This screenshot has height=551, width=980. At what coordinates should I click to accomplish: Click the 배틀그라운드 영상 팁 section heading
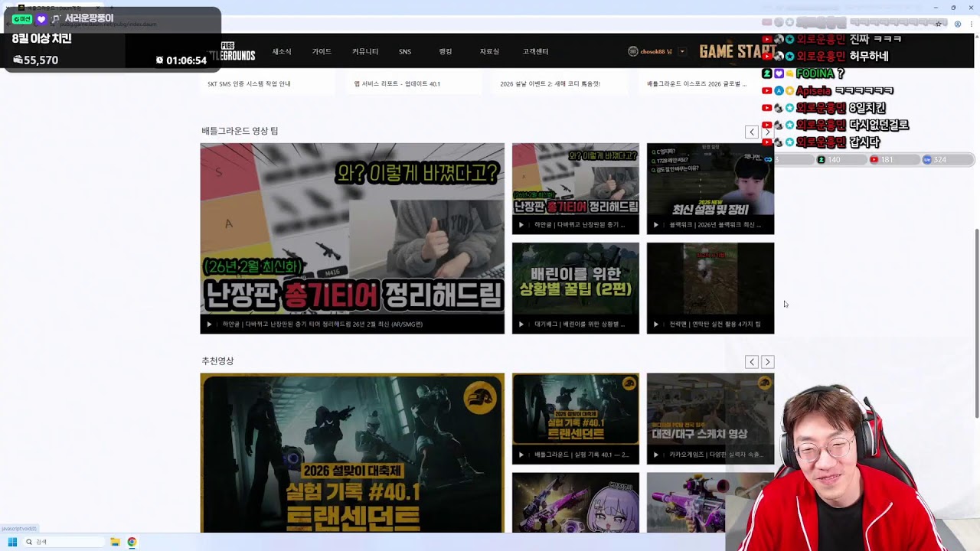pyautogui.click(x=240, y=131)
